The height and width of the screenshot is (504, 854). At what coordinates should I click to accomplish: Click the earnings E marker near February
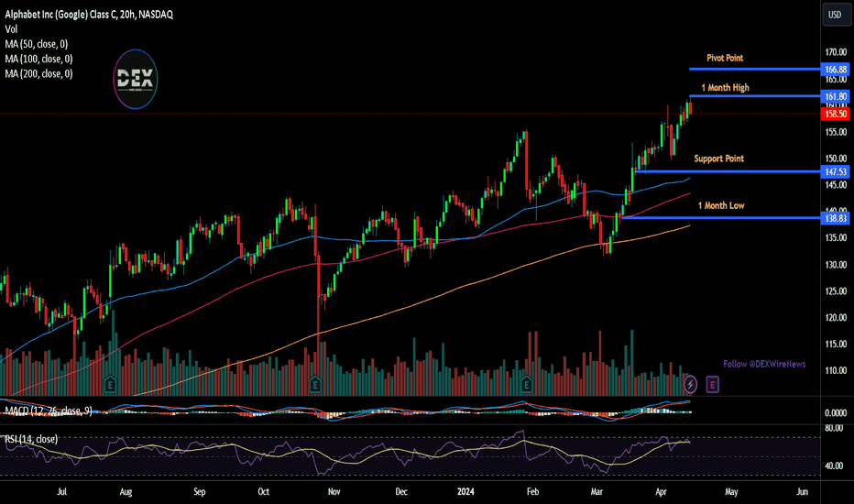tap(526, 385)
